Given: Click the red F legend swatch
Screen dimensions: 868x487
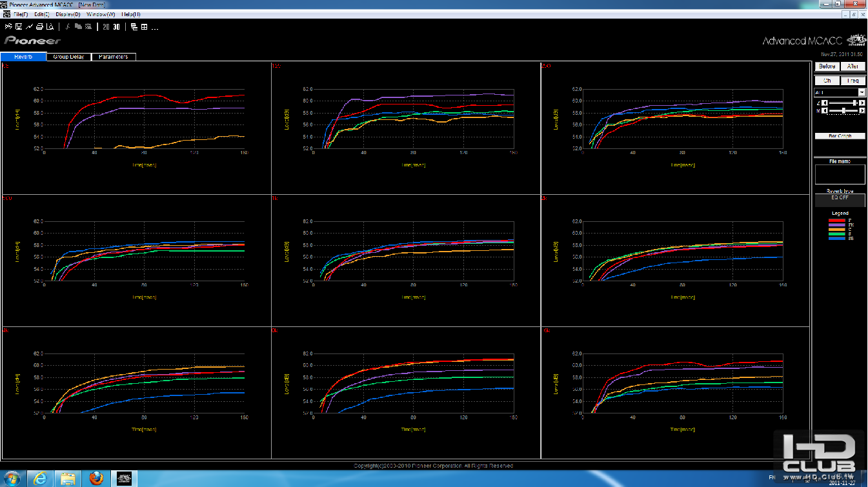Looking at the screenshot, I should pos(836,220).
